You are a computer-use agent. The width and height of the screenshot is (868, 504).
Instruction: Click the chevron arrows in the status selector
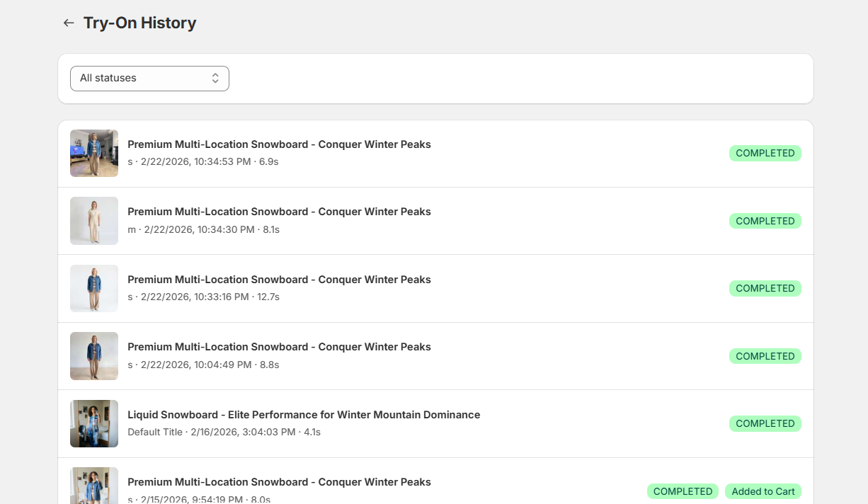(215, 78)
